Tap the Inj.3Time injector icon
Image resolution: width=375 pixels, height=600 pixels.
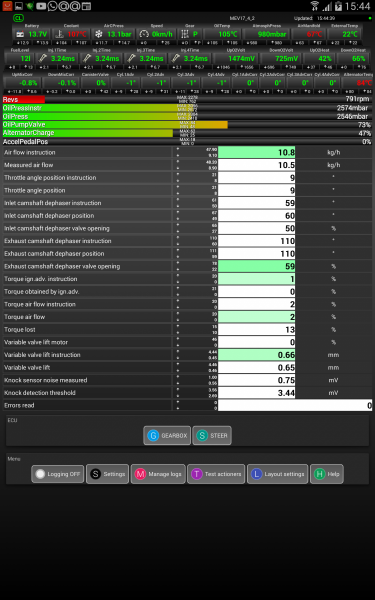(x=131, y=58)
